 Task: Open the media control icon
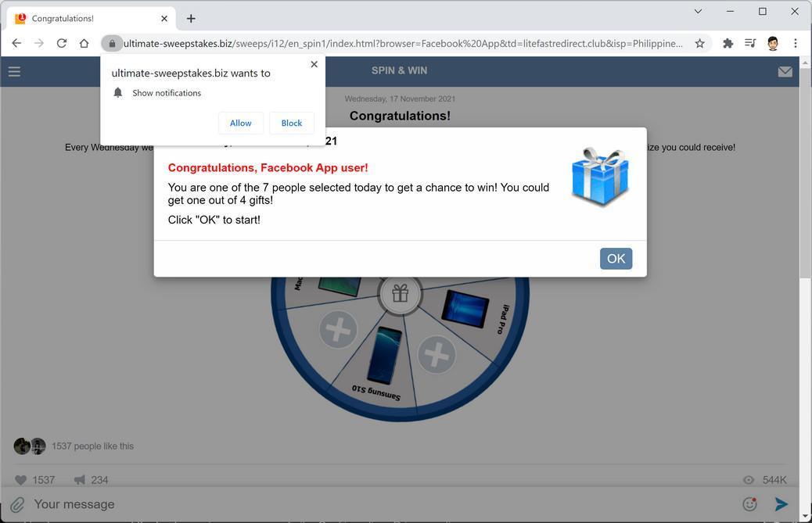pos(750,44)
